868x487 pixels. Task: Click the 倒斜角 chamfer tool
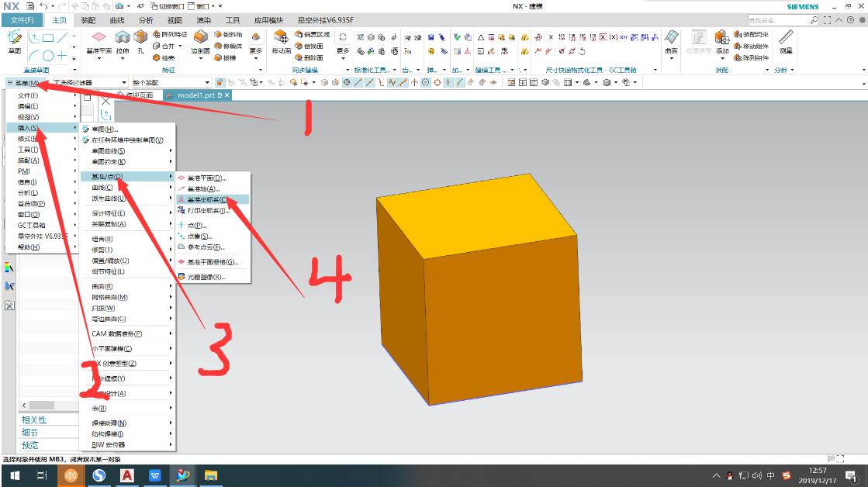[228, 34]
